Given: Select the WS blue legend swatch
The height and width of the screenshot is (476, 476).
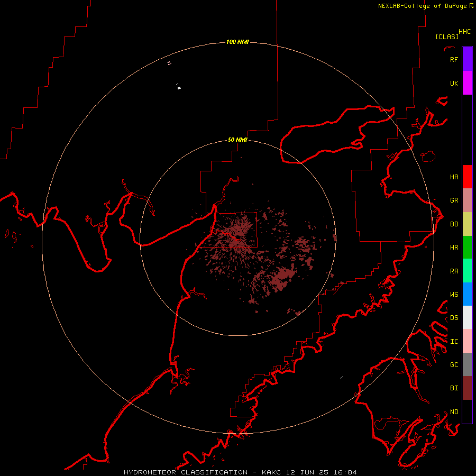Looking at the screenshot, I should coord(467,294).
